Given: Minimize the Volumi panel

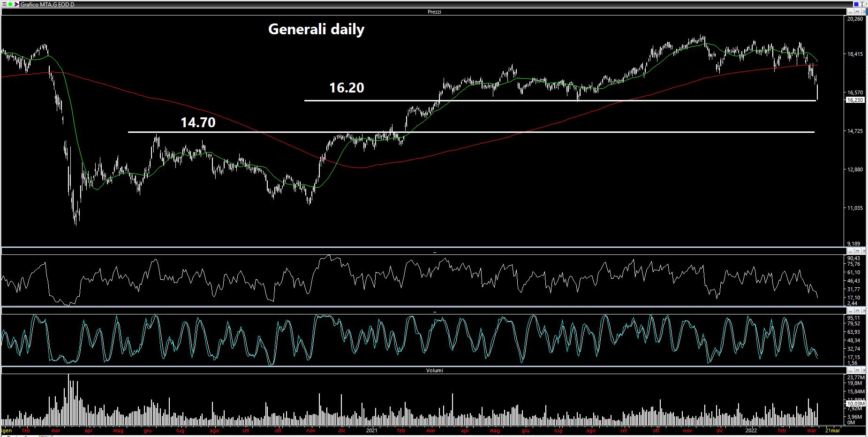Looking at the screenshot, I should point(851,370).
